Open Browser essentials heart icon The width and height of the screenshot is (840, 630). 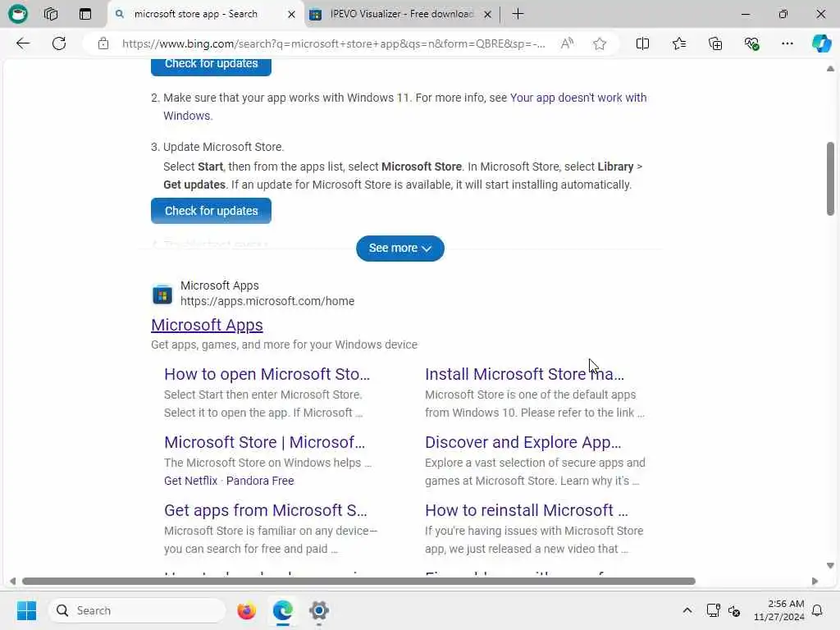click(x=751, y=43)
